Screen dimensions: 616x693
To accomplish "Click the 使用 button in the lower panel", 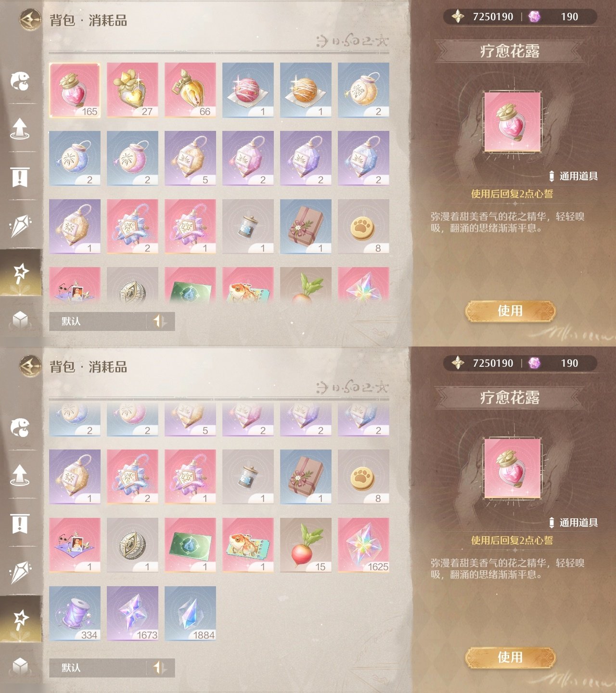I will pos(510,657).
